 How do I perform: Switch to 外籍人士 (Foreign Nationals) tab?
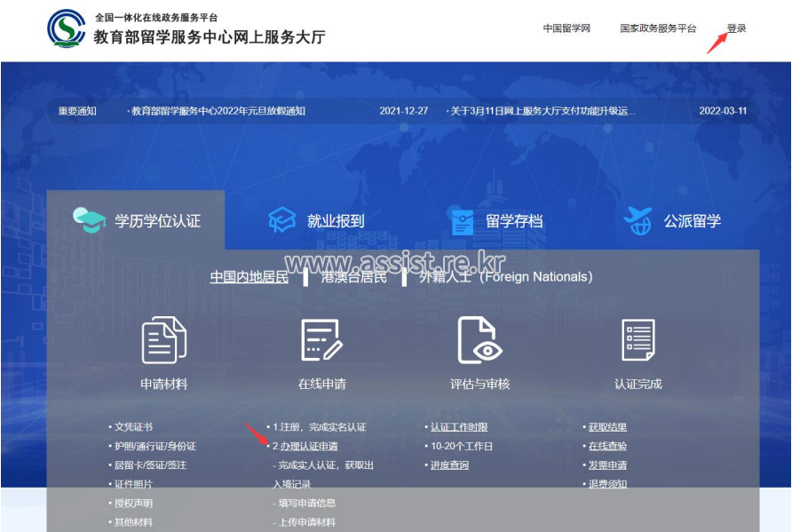[x=505, y=276]
